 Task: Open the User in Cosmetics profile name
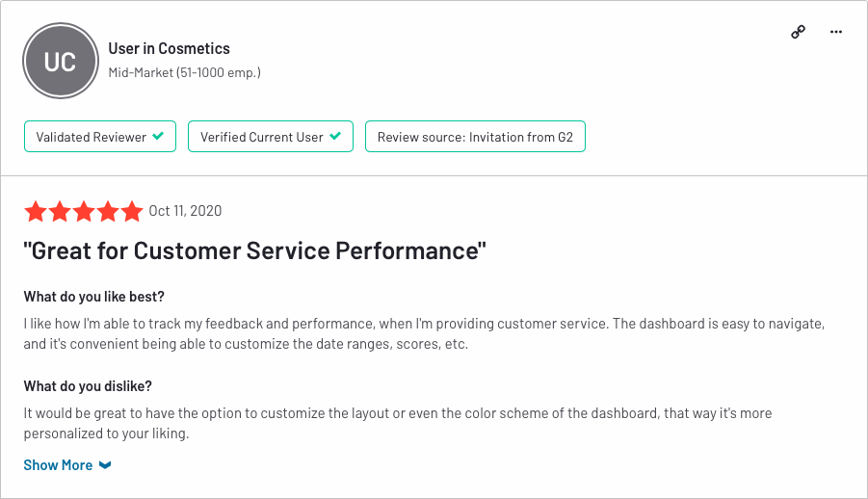click(169, 49)
